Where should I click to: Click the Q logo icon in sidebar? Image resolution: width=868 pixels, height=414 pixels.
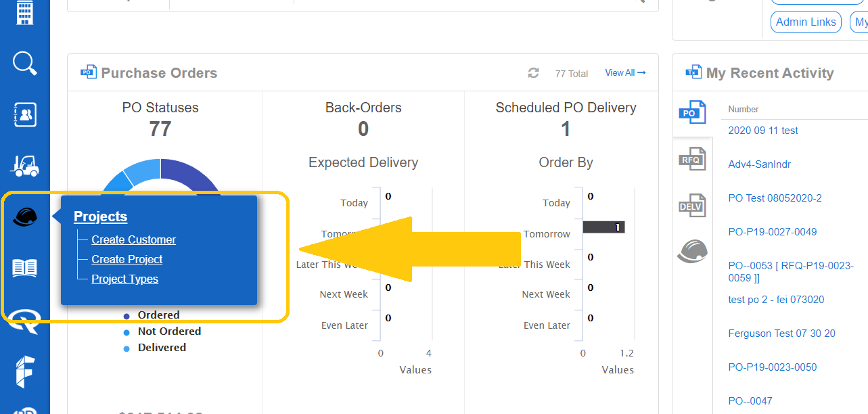pos(25,321)
